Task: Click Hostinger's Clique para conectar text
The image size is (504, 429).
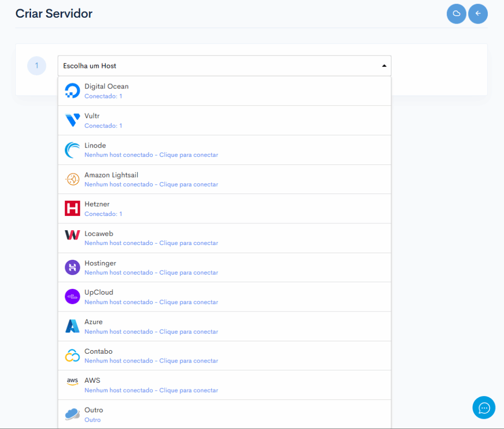Action: click(189, 273)
